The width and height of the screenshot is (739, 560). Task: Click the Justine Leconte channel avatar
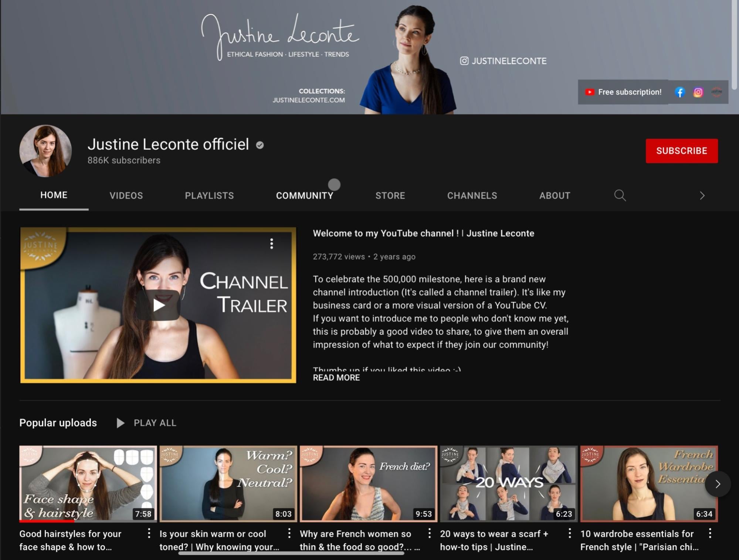click(x=45, y=151)
